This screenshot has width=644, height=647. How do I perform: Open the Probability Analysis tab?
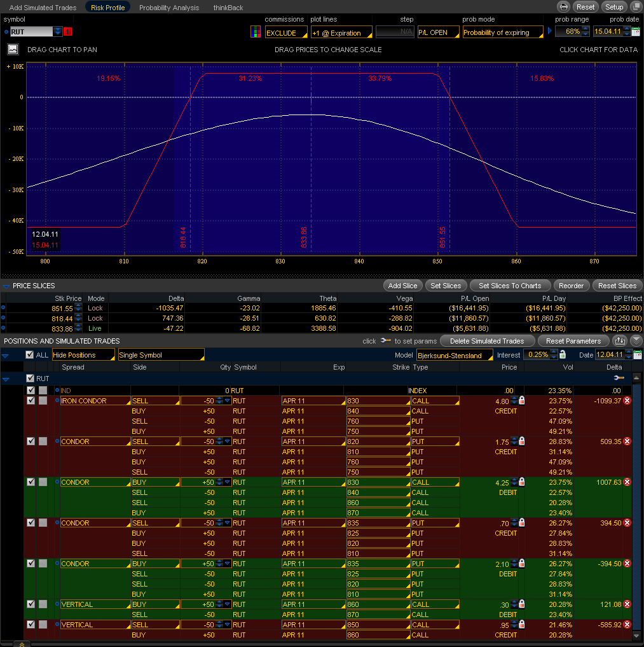[169, 8]
